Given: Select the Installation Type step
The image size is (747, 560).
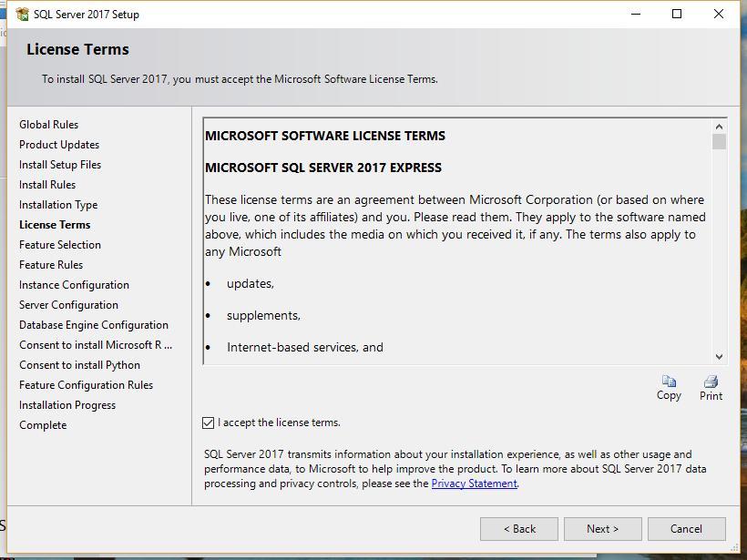Looking at the screenshot, I should [58, 205].
